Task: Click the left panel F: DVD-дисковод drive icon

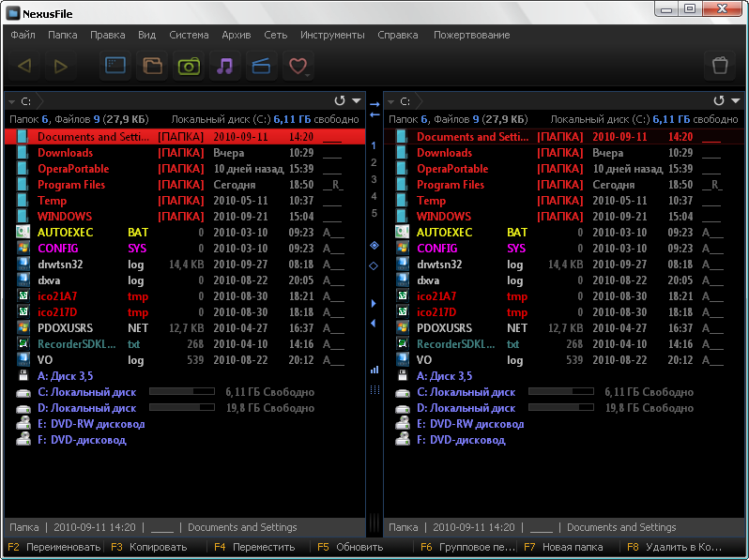Action: pos(23,439)
